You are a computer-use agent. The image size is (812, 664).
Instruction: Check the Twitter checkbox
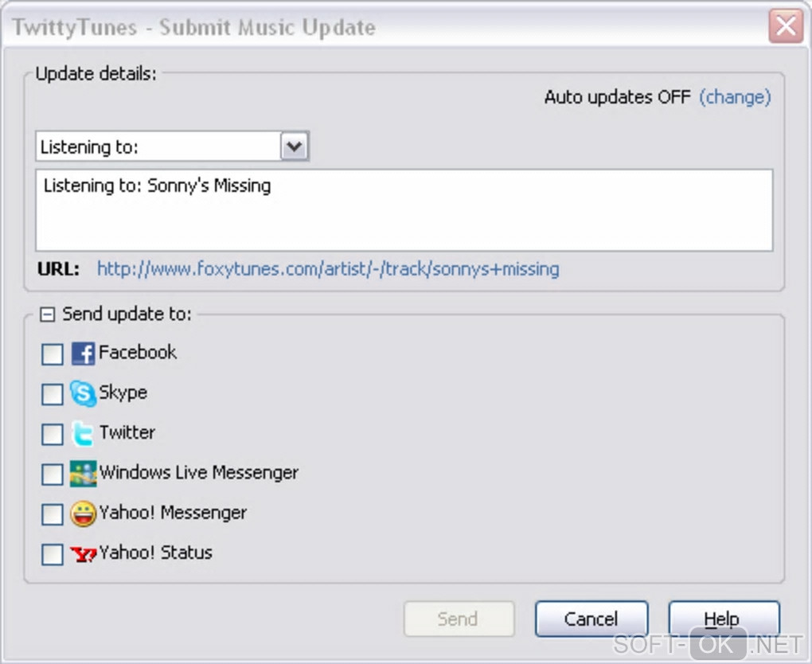coord(53,434)
